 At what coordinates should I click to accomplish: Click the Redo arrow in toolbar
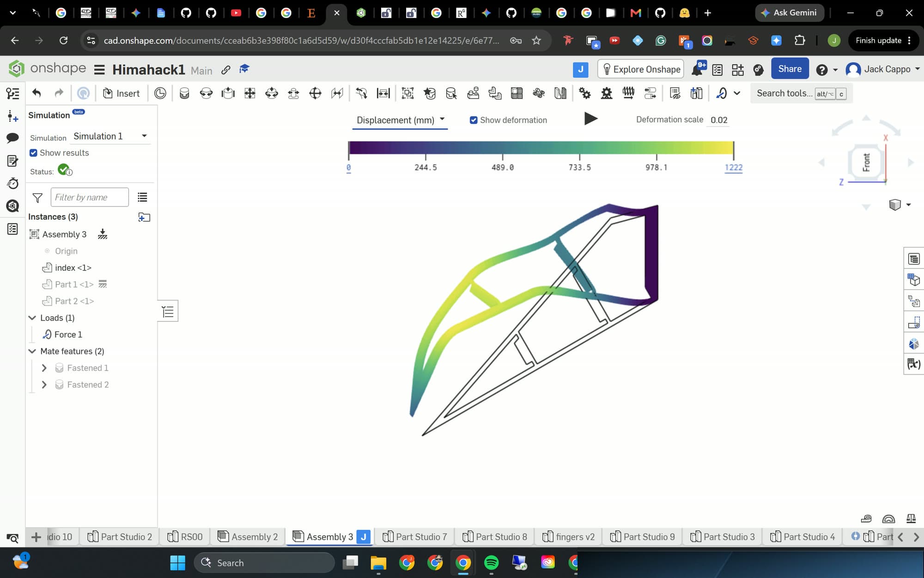coord(59,93)
